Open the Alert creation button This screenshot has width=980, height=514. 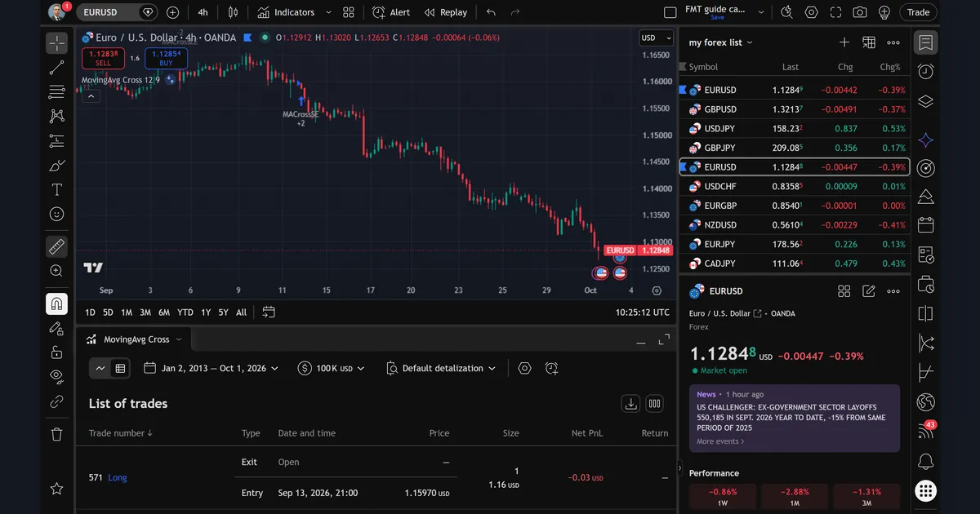(x=391, y=12)
